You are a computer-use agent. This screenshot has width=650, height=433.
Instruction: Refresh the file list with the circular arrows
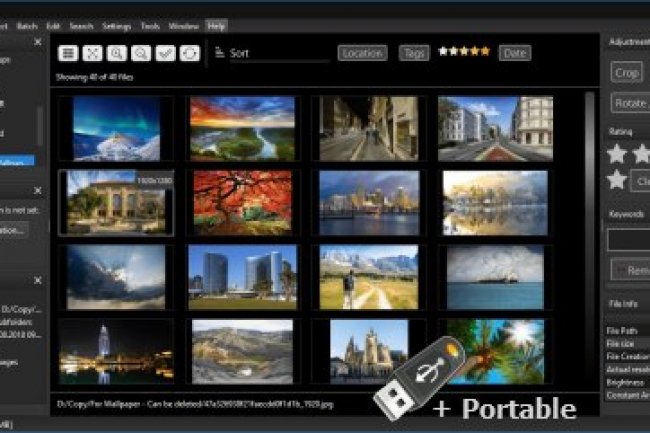(x=190, y=53)
